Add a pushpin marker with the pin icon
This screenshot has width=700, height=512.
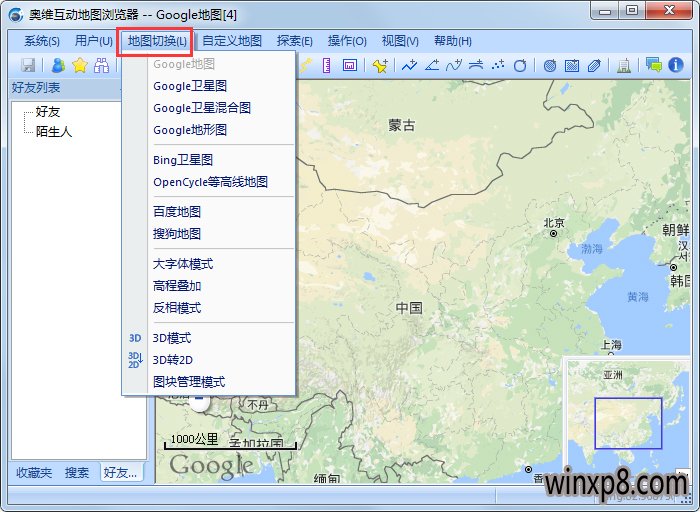pos(380,66)
